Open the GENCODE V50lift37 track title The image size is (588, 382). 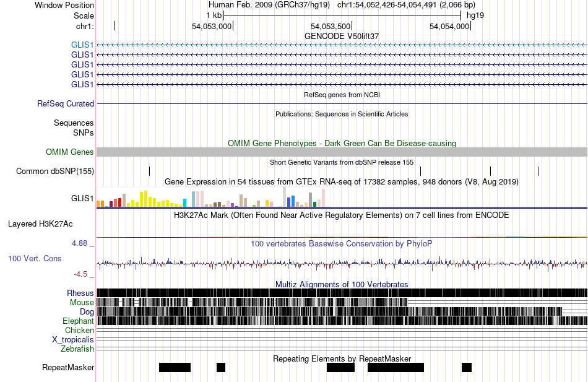click(342, 37)
